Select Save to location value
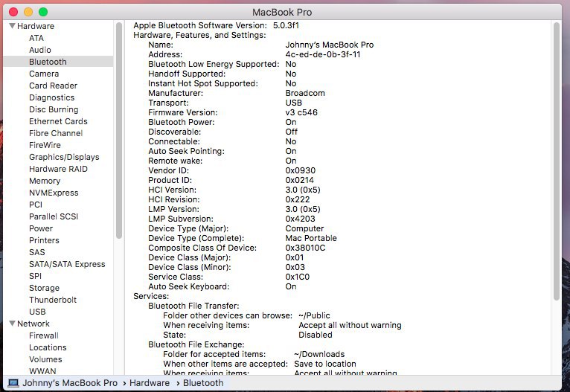Viewport: 570px width, 392px height. (x=325, y=364)
